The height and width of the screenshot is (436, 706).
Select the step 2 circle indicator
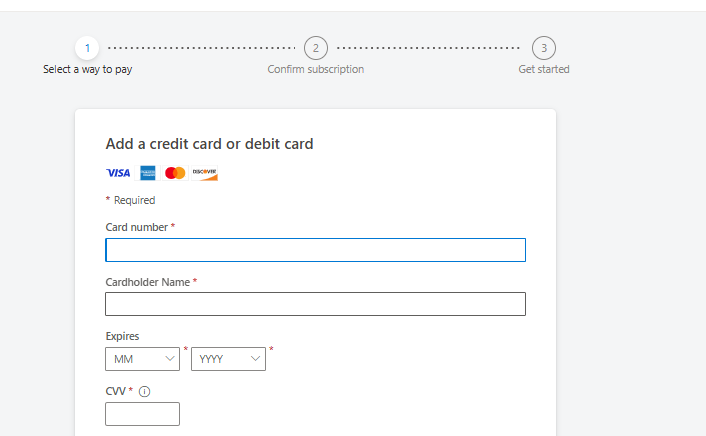(x=316, y=47)
